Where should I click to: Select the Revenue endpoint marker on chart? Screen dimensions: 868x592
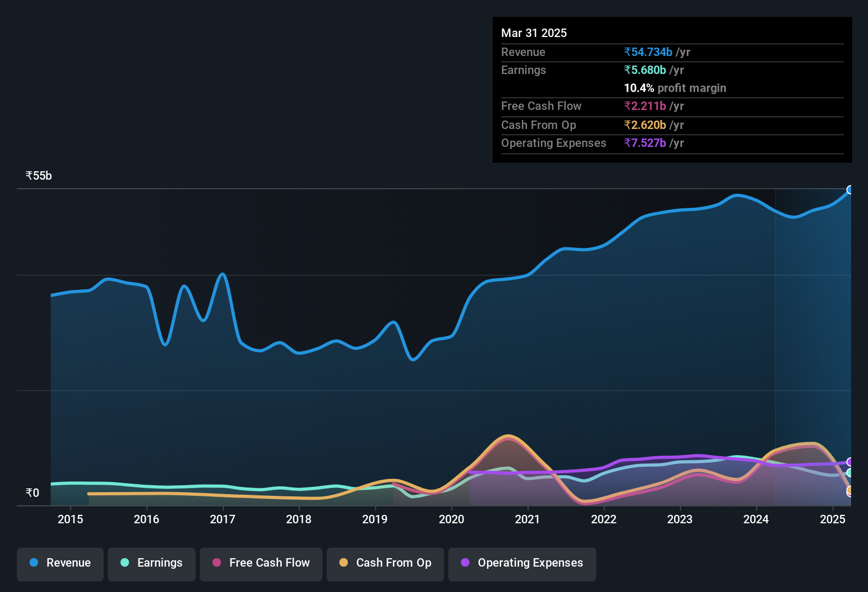tap(850, 190)
